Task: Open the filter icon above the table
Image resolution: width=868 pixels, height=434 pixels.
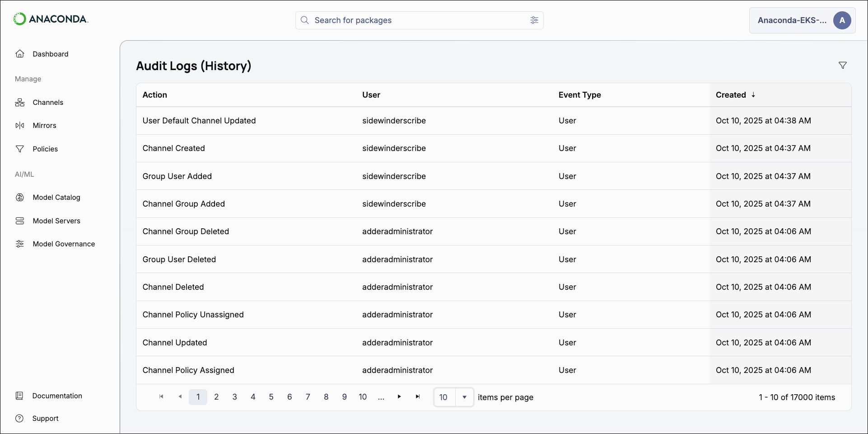Action: (x=843, y=65)
